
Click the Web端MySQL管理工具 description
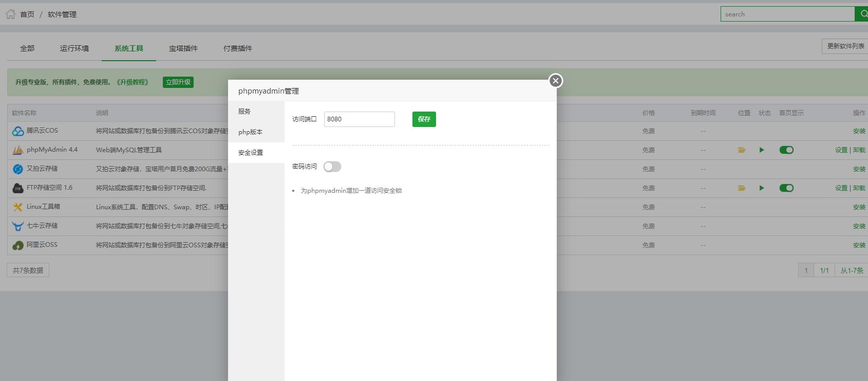129,150
